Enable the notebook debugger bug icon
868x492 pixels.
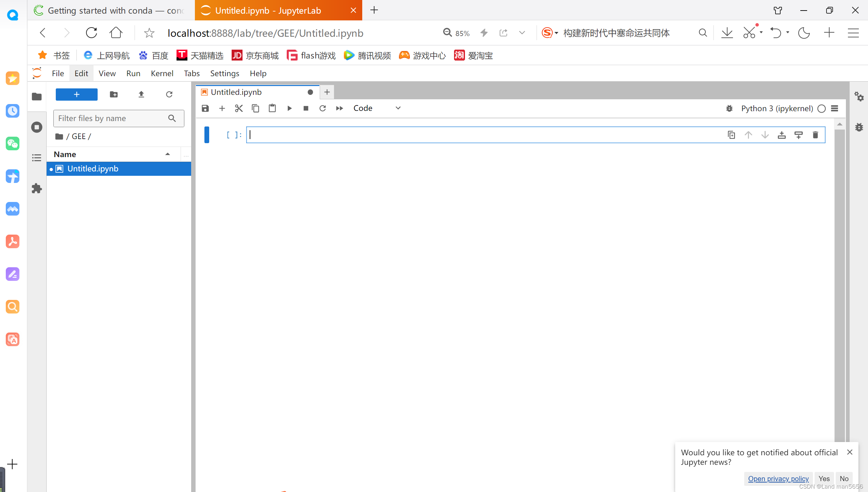[x=729, y=108]
